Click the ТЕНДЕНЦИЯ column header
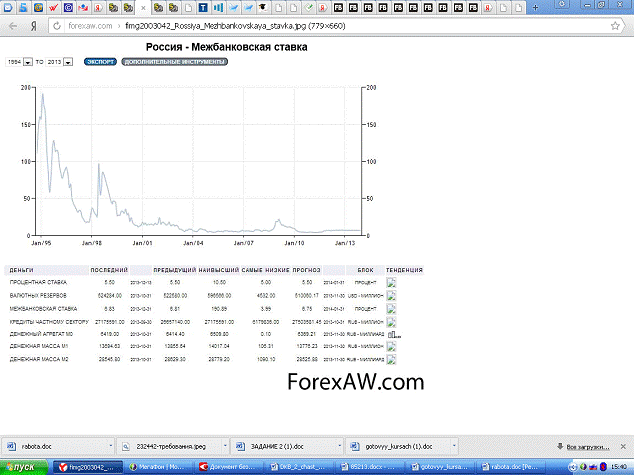The image size is (634, 475). tap(404, 270)
